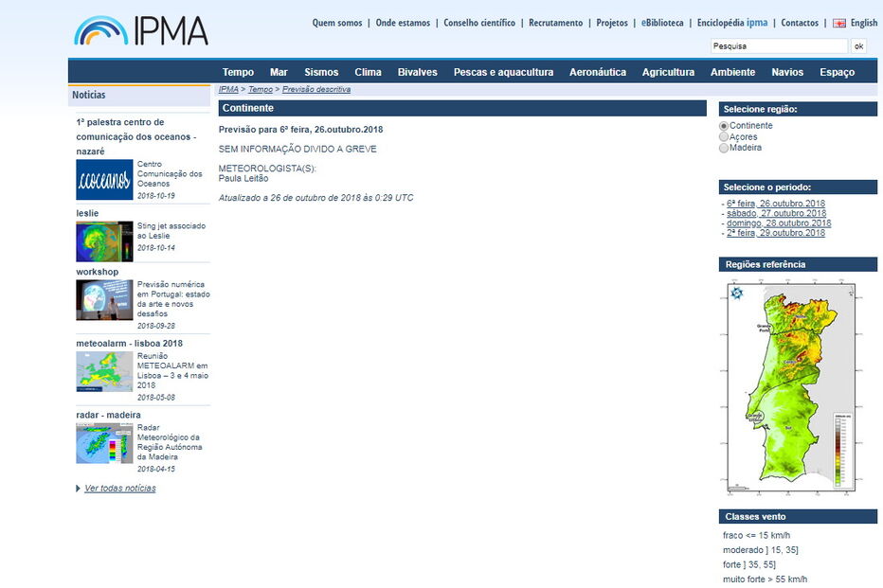Screen dimensions: 883x588
Task: Choose forecast for sábado, 27.outubro.2018
Action: click(776, 214)
